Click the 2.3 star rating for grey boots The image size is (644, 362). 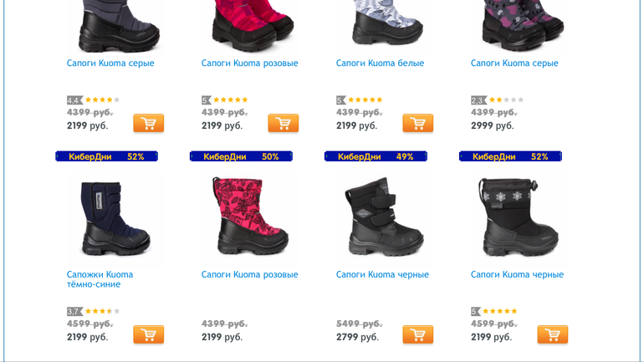click(498, 99)
